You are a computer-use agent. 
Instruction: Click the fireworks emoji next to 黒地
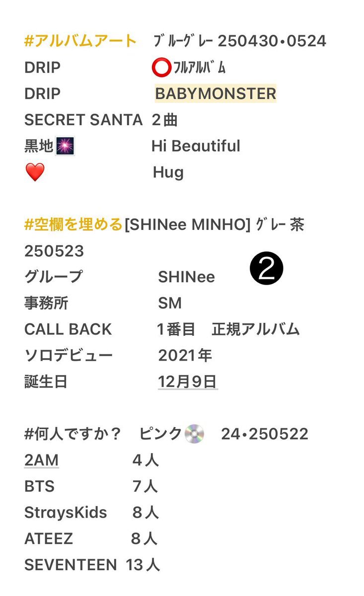(65, 147)
